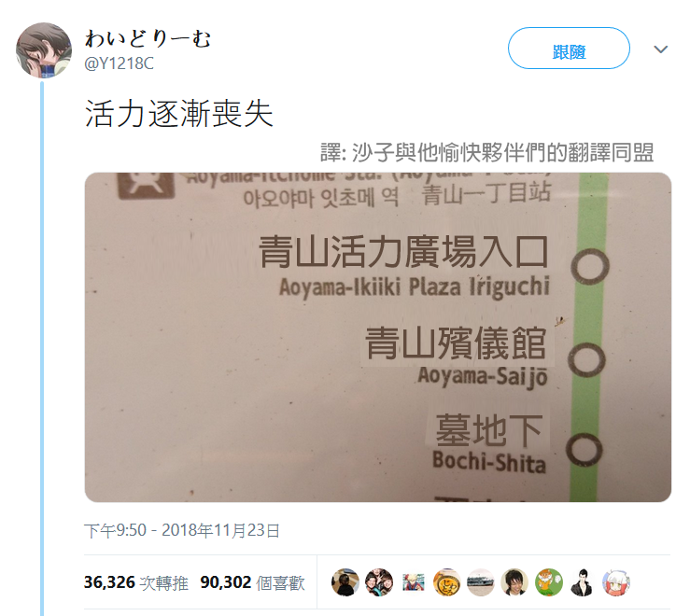Open the black suited figure liker avatar
Image resolution: width=690 pixels, height=616 pixels.
583,582
